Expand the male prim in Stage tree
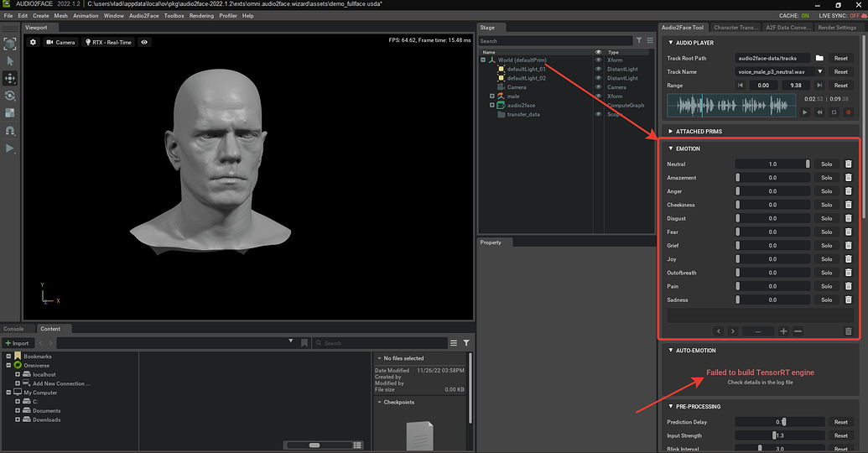Image resolution: width=868 pixels, height=453 pixels. [492, 96]
